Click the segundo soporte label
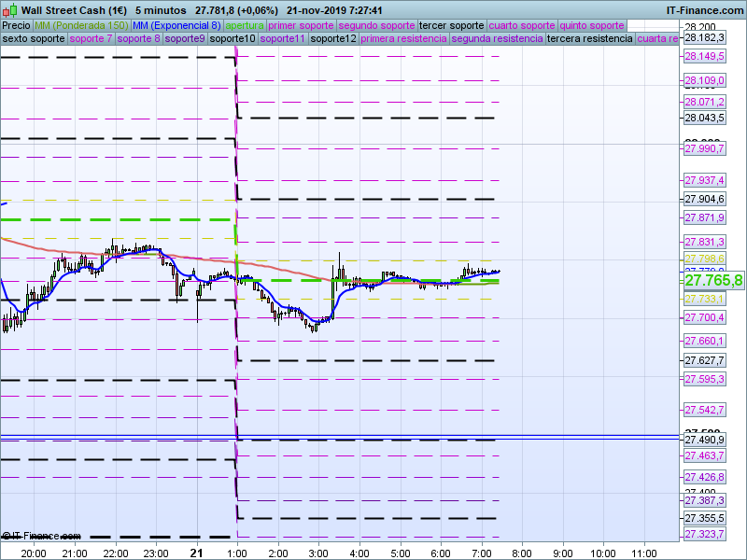 point(376,25)
